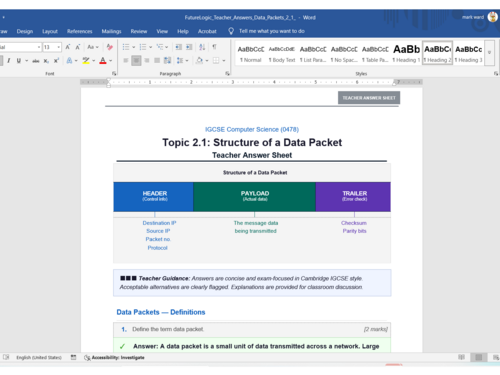Toggle center alignment
The image size is (500, 375).
click(x=136, y=61)
